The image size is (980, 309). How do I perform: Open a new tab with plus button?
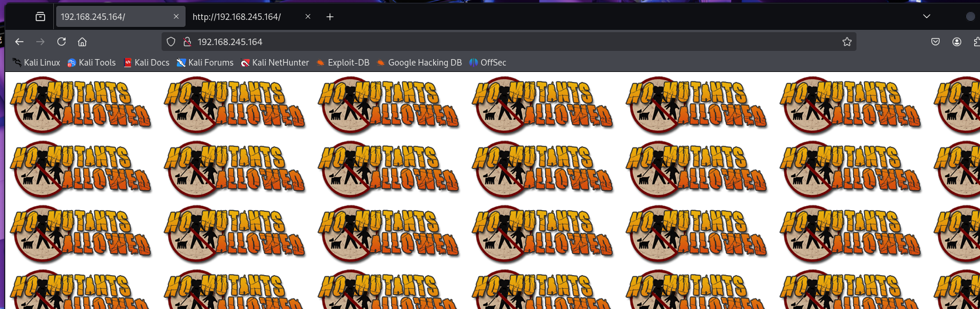tap(330, 16)
